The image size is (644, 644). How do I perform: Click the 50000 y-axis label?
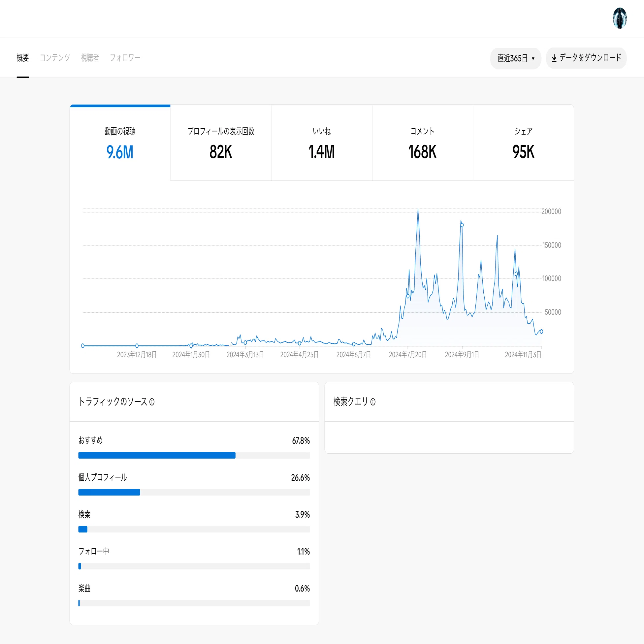[553, 312]
